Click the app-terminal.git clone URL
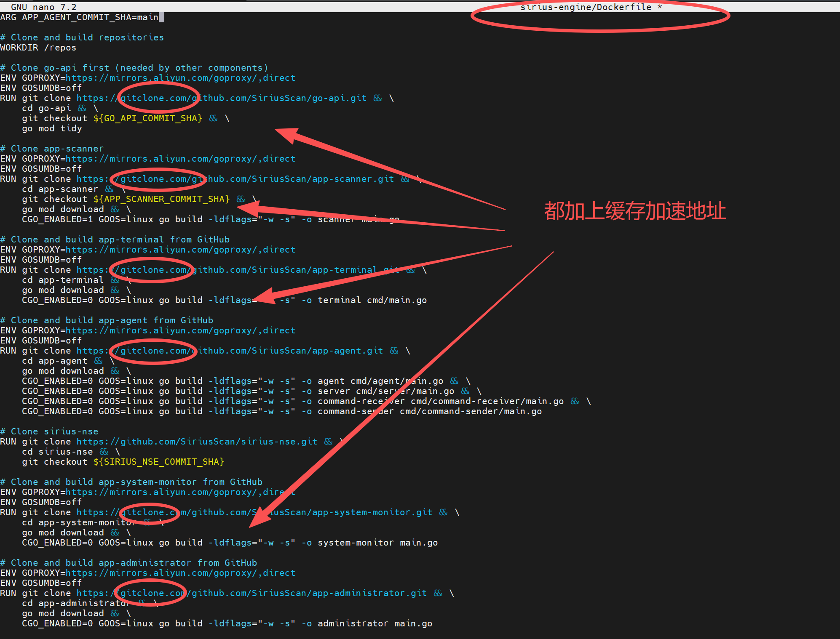840x639 pixels. tap(238, 270)
